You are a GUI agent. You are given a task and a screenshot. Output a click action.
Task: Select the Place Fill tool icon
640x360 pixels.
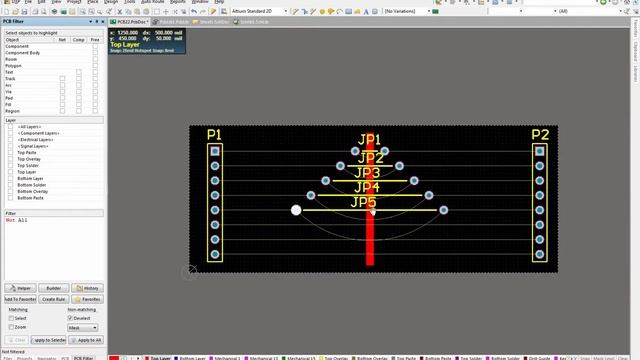[349, 12]
